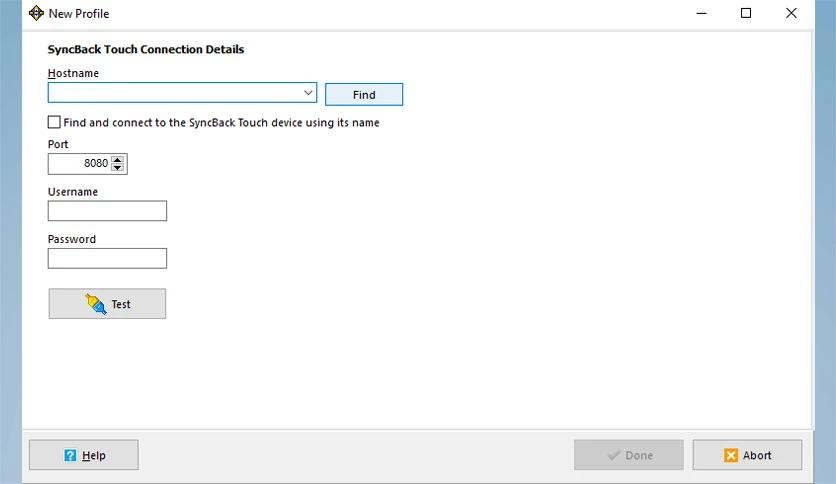Click the Find button
The width and height of the screenshot is (836, 484).
(364, 94)
